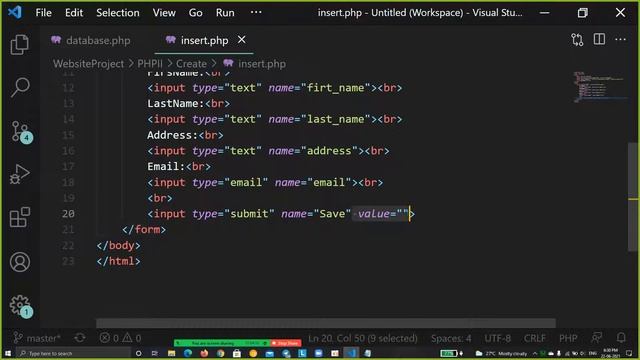Open Mail app from taskbar
The width and height of the screenshot is (640, 360).
[x=269, y=353]
